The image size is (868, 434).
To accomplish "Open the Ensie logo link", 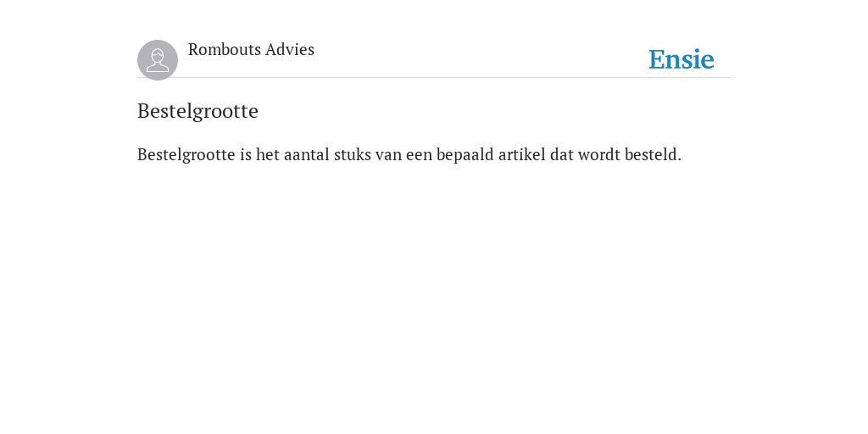I will pyautogui.click(x=682, y=59).
